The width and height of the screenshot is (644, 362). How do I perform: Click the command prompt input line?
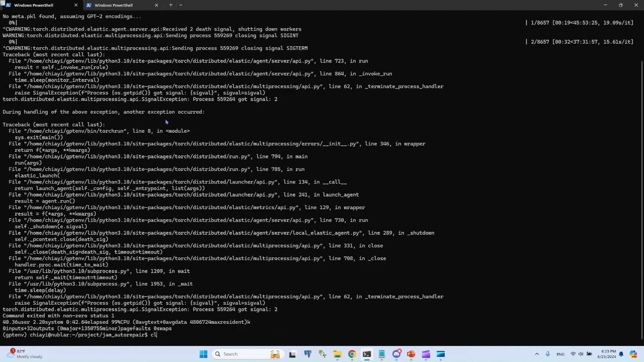pos(80,335)
